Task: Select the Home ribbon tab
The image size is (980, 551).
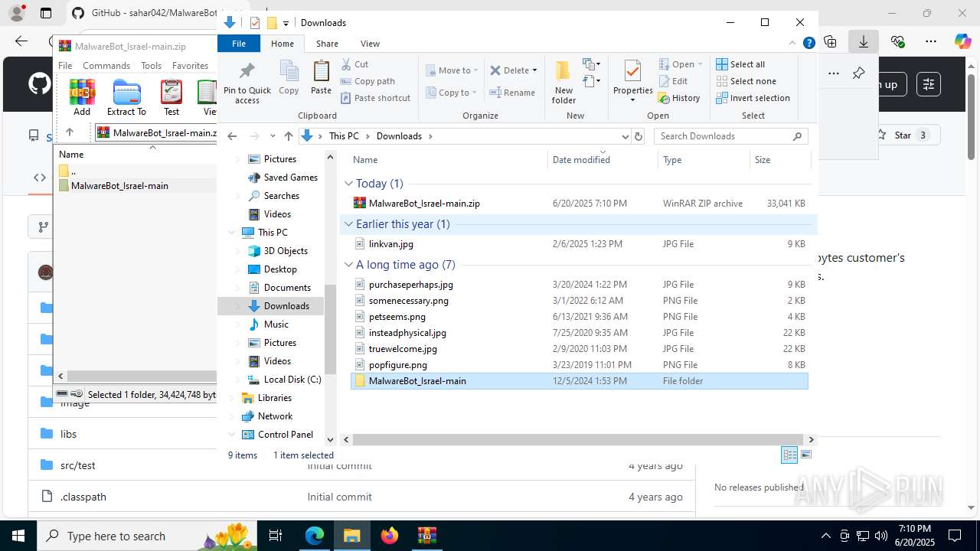Action: point(283,44)
